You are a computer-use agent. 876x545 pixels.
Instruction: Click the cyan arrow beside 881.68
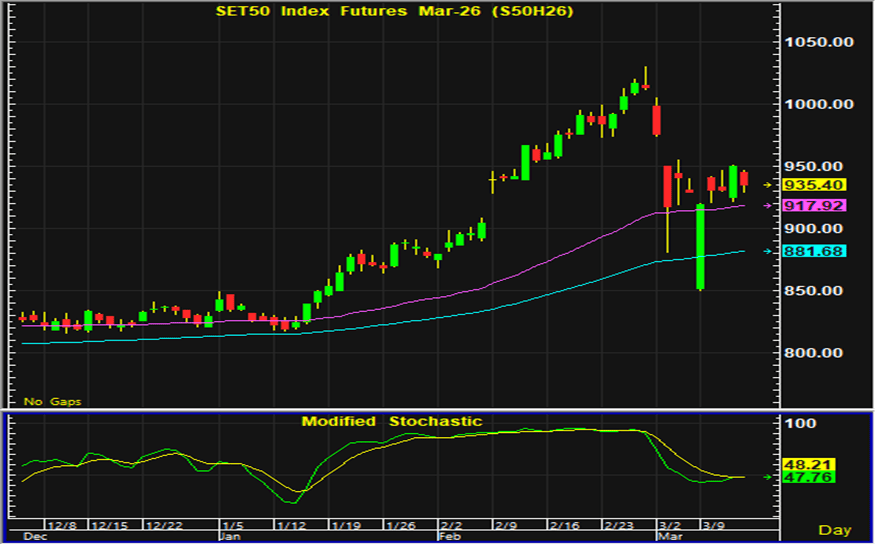(768, 251)
